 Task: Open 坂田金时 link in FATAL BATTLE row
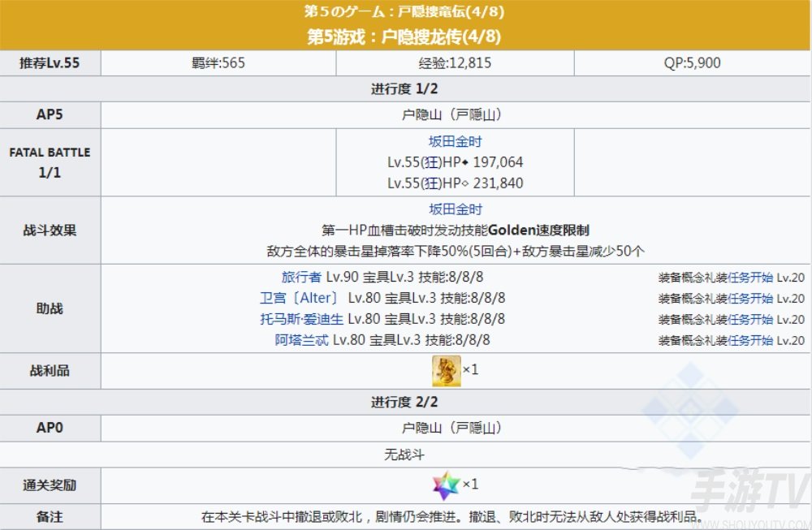pos(456,141)
